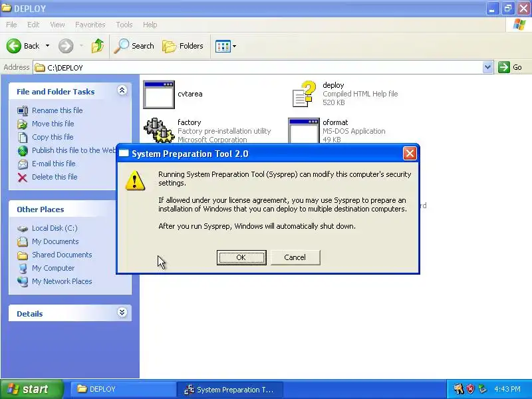532x399 pixels.
Task: Click Move this file link
Action: 53,124
